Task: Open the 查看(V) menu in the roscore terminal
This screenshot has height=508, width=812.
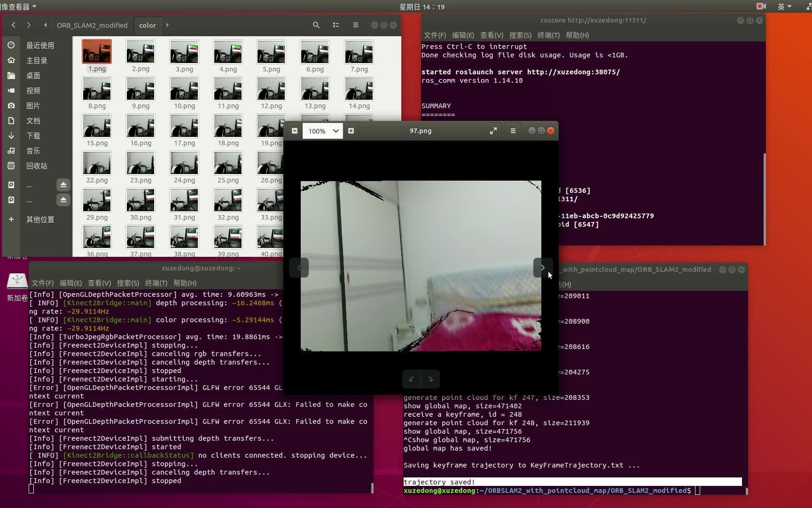Action: point(492,35)
